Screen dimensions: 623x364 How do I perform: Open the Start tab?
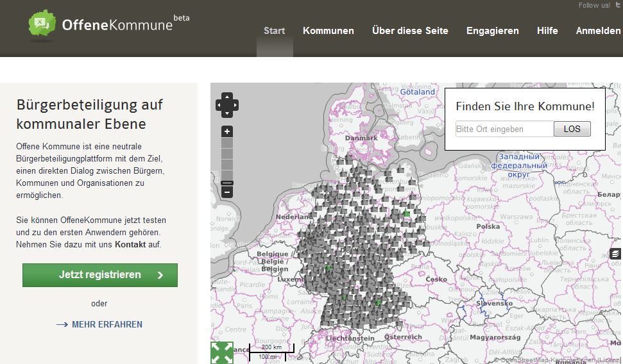tap(274, 31)
